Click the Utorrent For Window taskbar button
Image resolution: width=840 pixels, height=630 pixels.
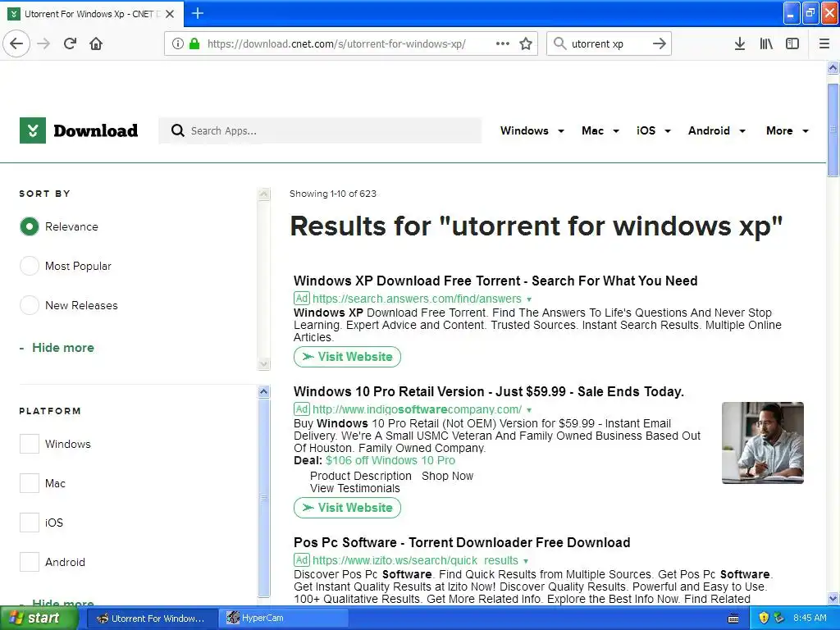tap(151, 619)
